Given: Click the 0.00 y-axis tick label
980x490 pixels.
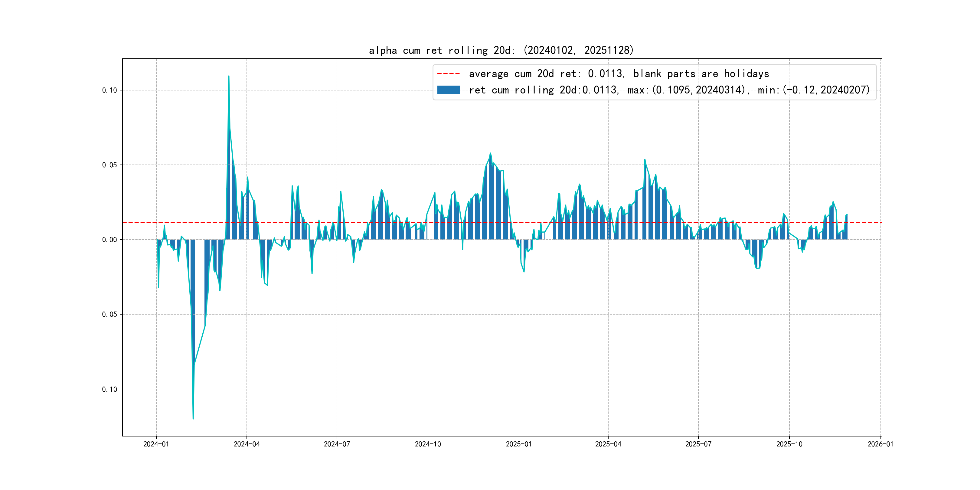Looking at the screenshot, I should pyautogui.click(x=109, y=240).
